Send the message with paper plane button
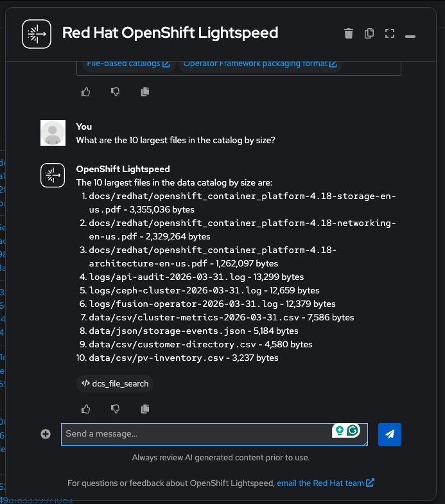Screen dimensions: 445x504 (x=390, y=435)
